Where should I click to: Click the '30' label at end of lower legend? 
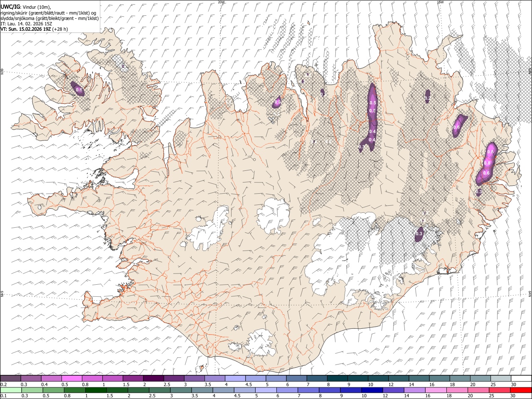point(514,396)
